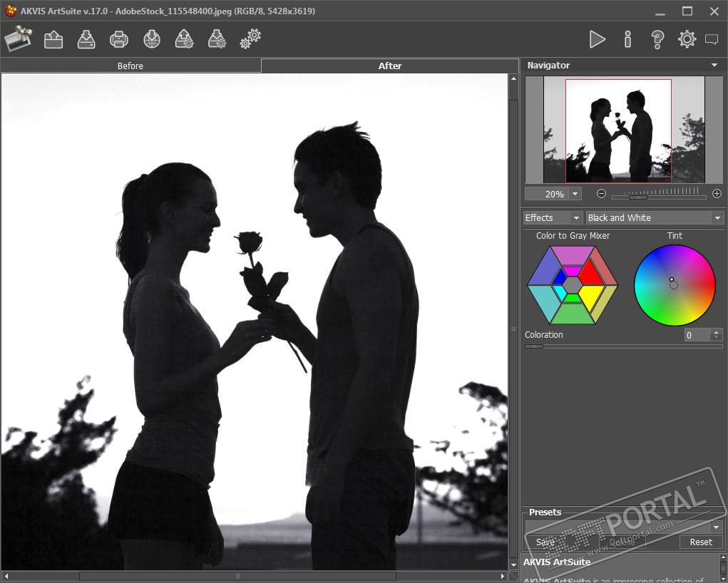Image resolution: width=728 pixels, height=583 pixels.
Task: Open the AKVIS home page gift icon
Action: click(18, 38)
